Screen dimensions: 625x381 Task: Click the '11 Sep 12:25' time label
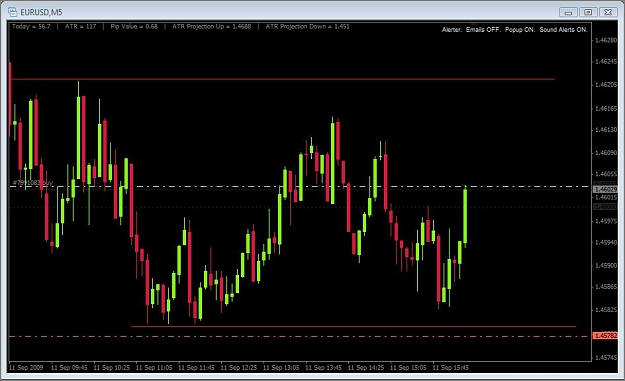[239, 367]
